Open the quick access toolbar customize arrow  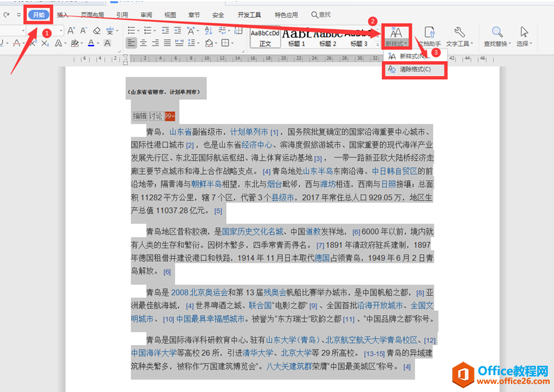(19, 15)
